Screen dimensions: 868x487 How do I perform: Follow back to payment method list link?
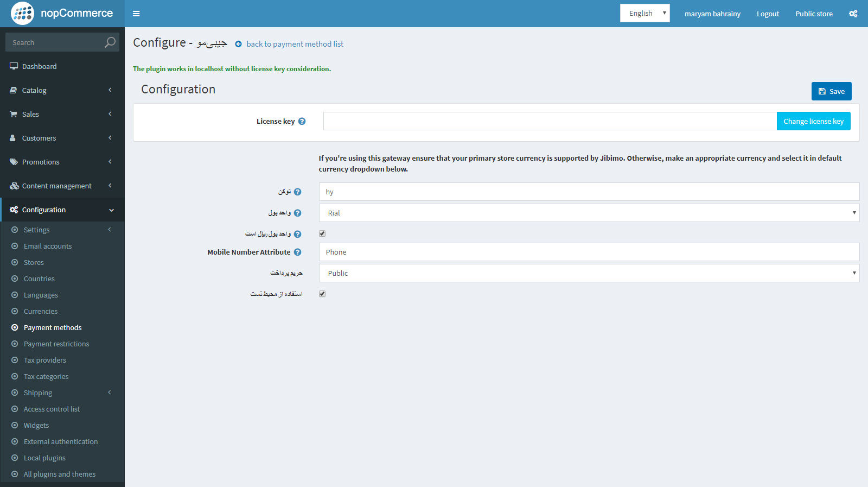[295, 44]
